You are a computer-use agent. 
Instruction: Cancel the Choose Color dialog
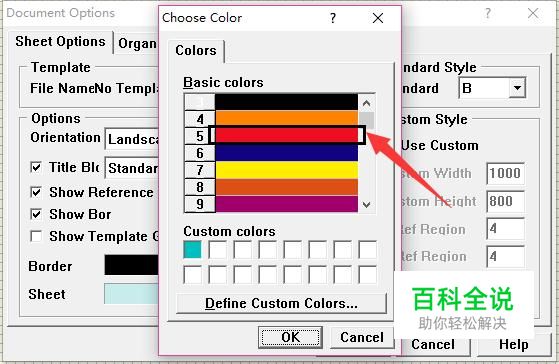click(362, 337)
